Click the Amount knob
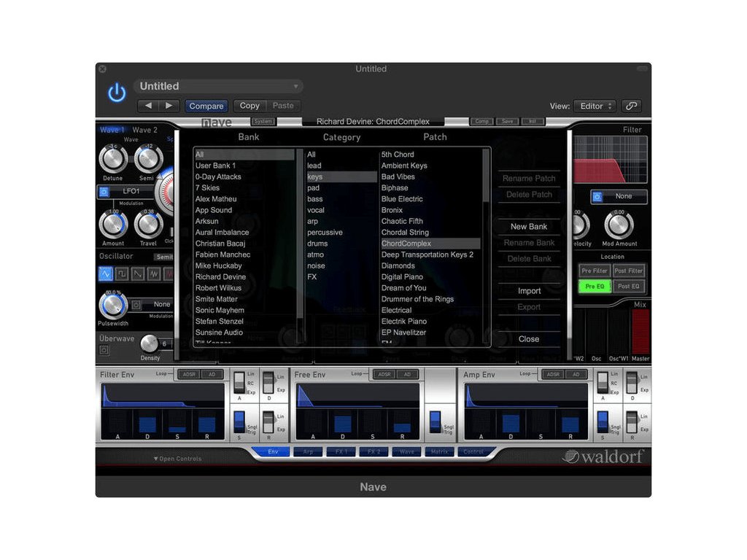This screenshot has height=560, width=747. [x=113, y=225]
